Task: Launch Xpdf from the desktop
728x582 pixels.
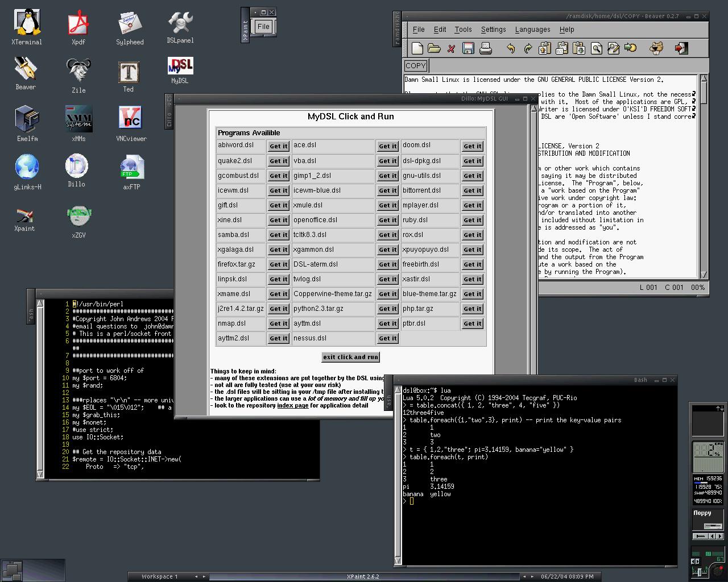Action: [x=78, y=27]
